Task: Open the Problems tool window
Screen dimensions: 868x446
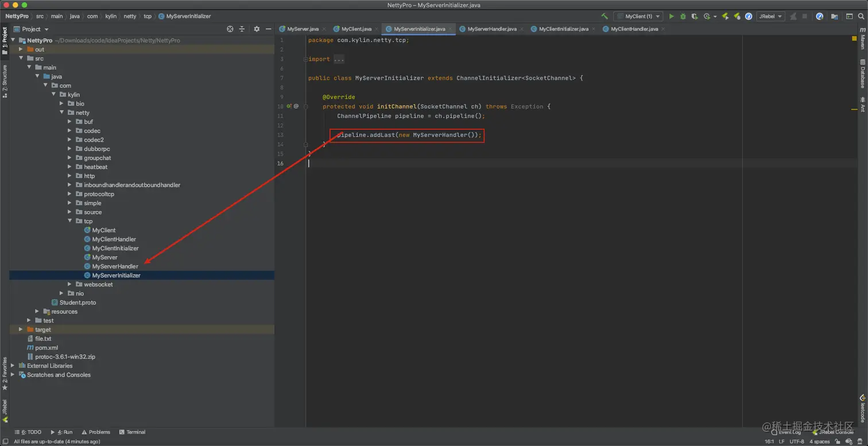Action: coord(96,432)
